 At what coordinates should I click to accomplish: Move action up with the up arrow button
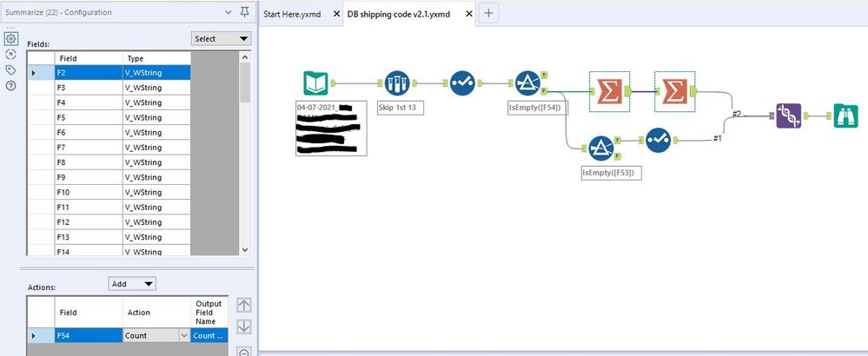[x=243, y=305]
